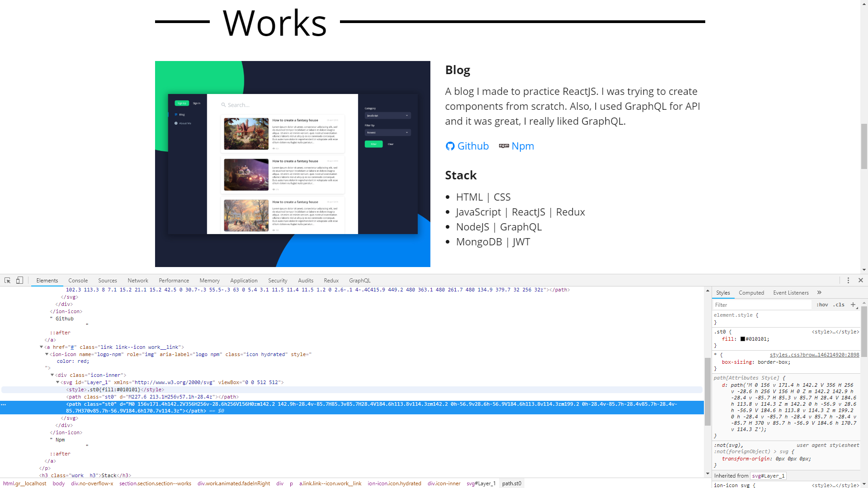Viewport: 868px width, 488px height.
Task: Select body in the breadcrumb bar
Action: (x=59, y=483)
